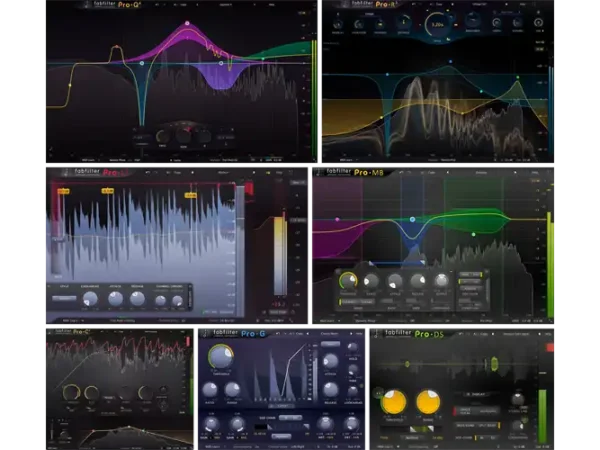Click the purple dynamic band node in Pro-Q

tap(221, 63)
